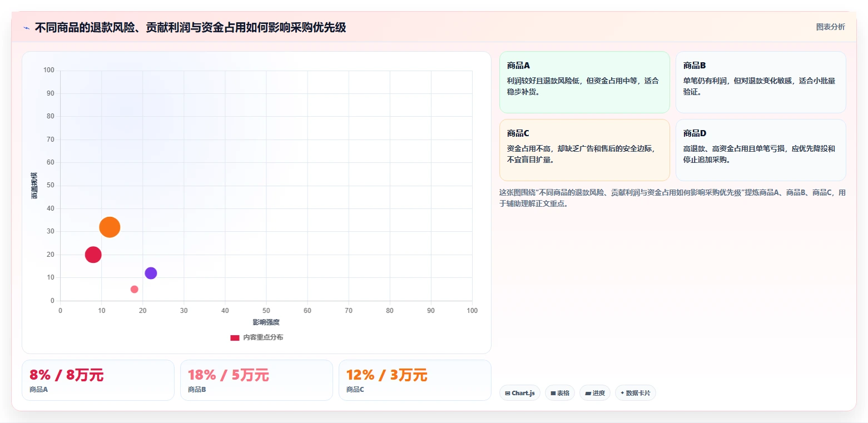Click the 内容重点分布 legend text
Screen dimensions: 868x423
[x=263, y=337]
